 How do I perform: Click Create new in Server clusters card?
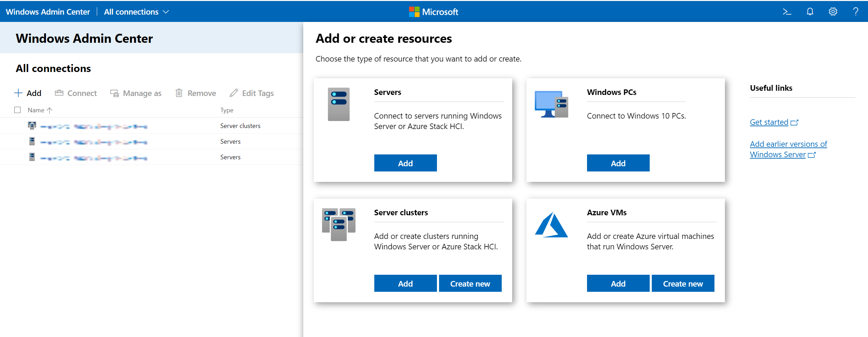point(470,283)
